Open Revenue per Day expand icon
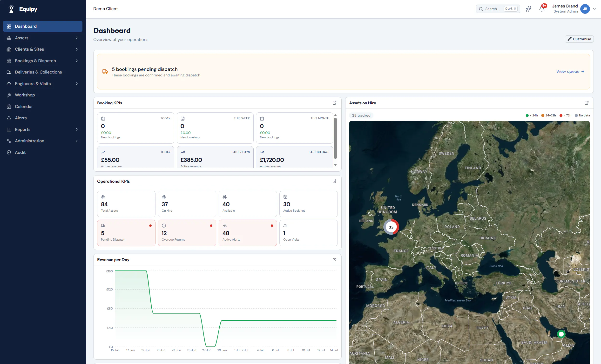The width and height of the screenshot is (601, 364). (334, 260)
